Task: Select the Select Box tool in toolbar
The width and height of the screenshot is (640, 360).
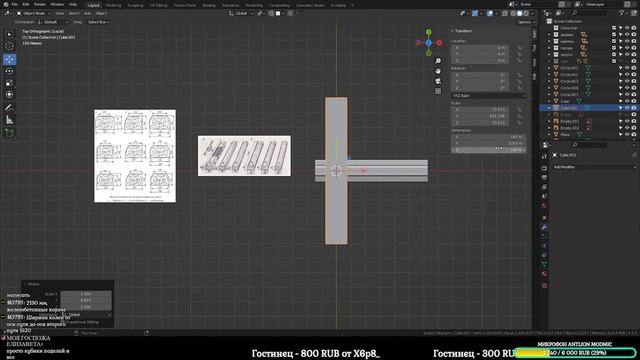Action: point(9,35)
